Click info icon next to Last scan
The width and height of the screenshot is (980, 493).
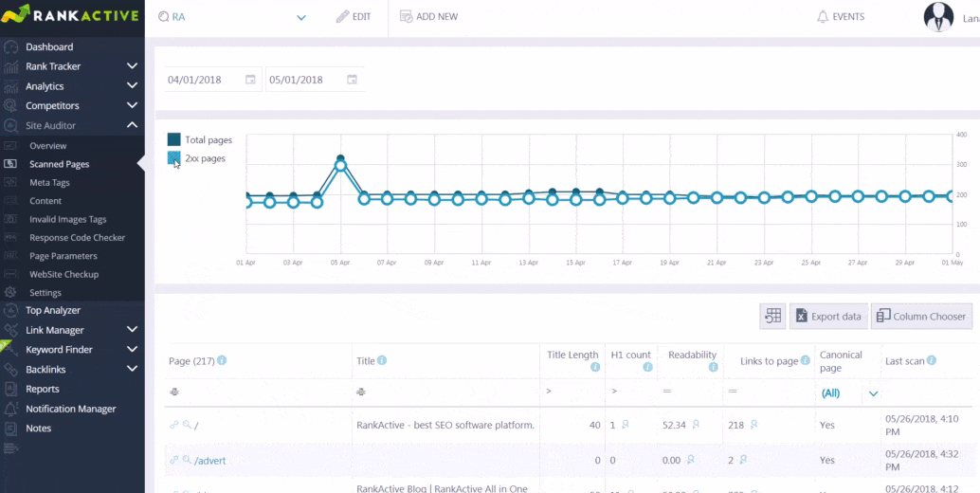(x=932, y=360)
